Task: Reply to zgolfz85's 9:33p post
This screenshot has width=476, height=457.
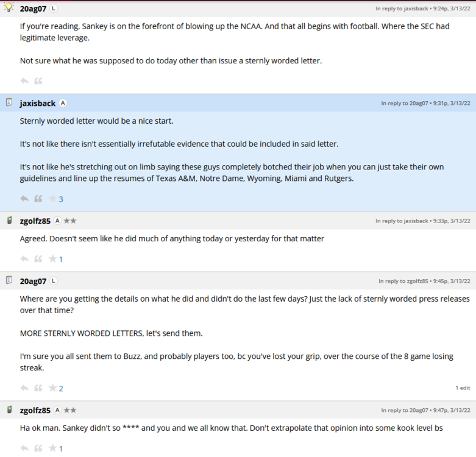Action: coord(24,259)
